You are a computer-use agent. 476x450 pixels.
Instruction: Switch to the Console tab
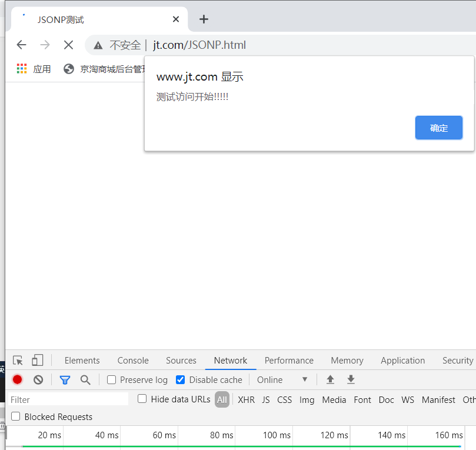[x=132, y=360]
